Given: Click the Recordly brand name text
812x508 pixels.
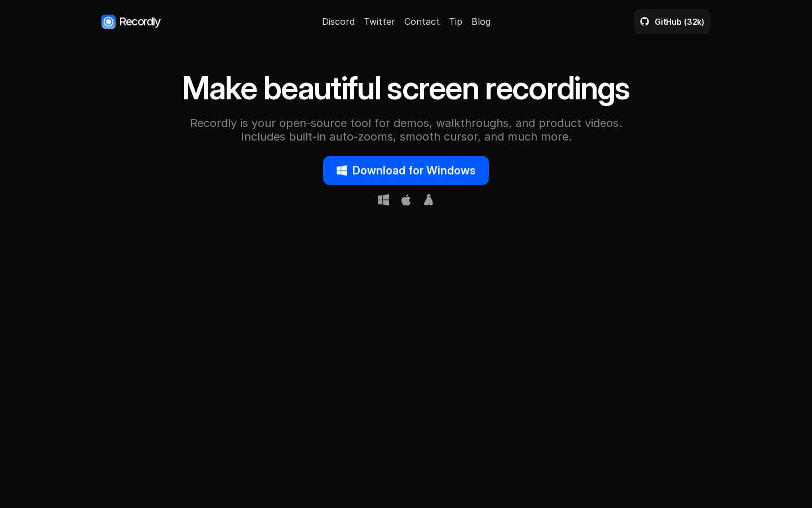Looking at the screenshot, I should (140, 21).
